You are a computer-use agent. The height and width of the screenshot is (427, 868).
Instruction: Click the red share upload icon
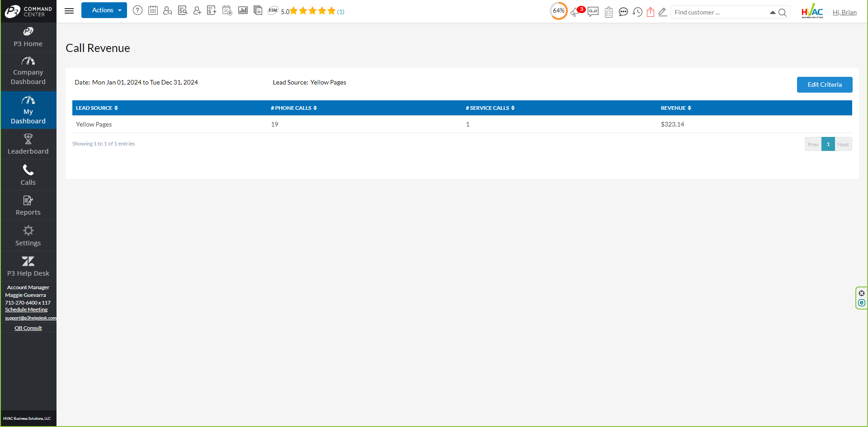[651, 12]
